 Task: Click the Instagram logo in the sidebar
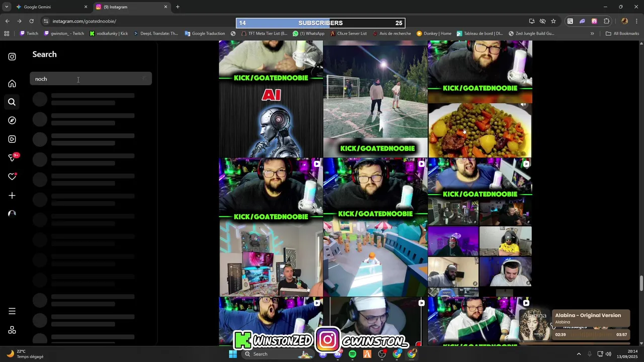tap(12, 57)
